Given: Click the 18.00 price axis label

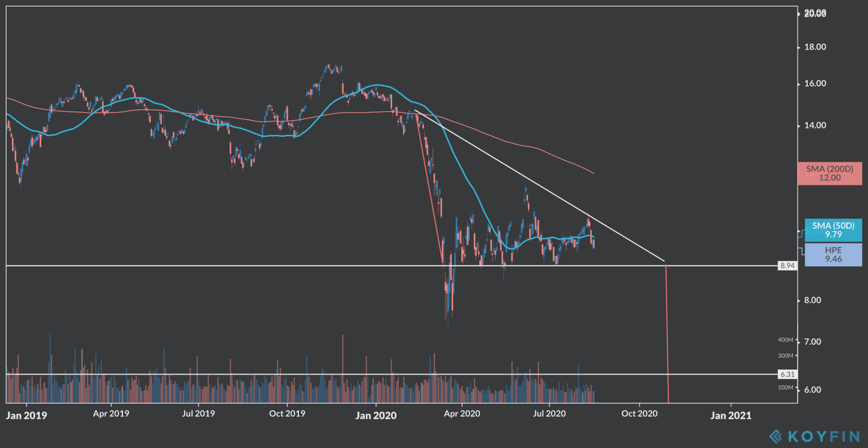Looking at the screenshot, I should click(x=815, y=47).
